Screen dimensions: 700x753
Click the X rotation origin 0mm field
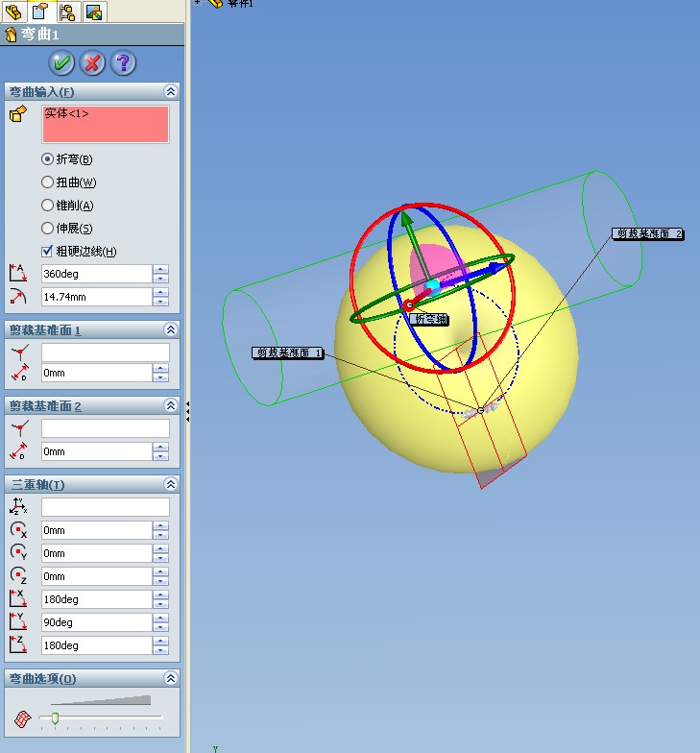click(96, 530)
